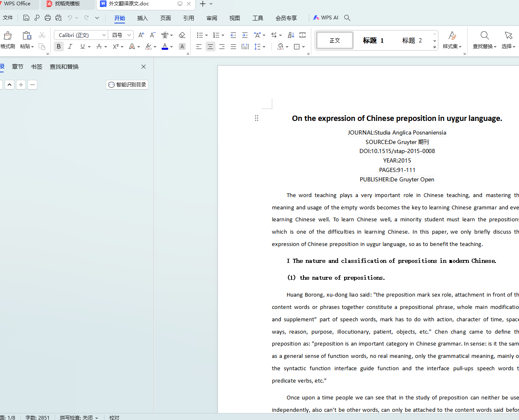Switch to the 视图 (View) ribbon tab

235,18
